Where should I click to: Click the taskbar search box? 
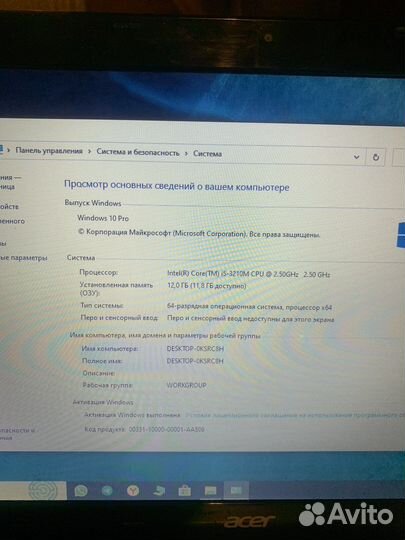pyautogui.click(x=33, y=490)
